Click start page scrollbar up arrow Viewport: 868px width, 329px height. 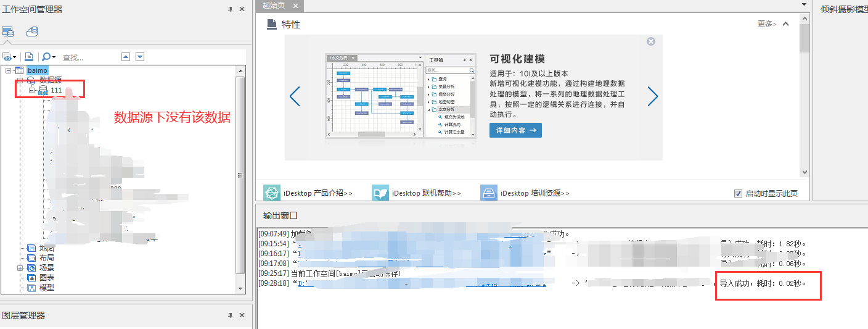[804, 18]
